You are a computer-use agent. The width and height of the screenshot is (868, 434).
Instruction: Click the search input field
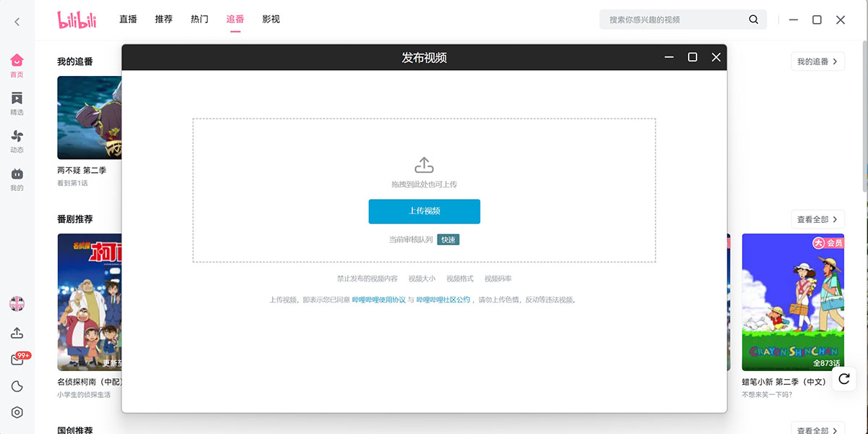673,20
